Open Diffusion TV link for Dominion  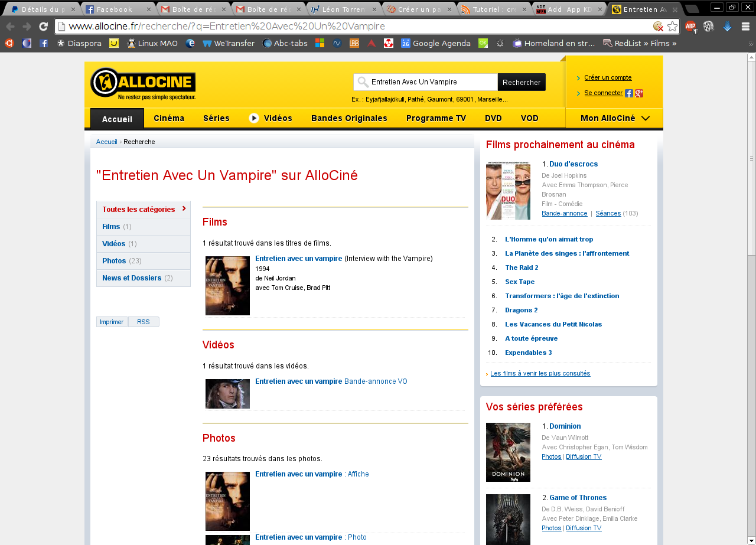[x=584, y=456]
